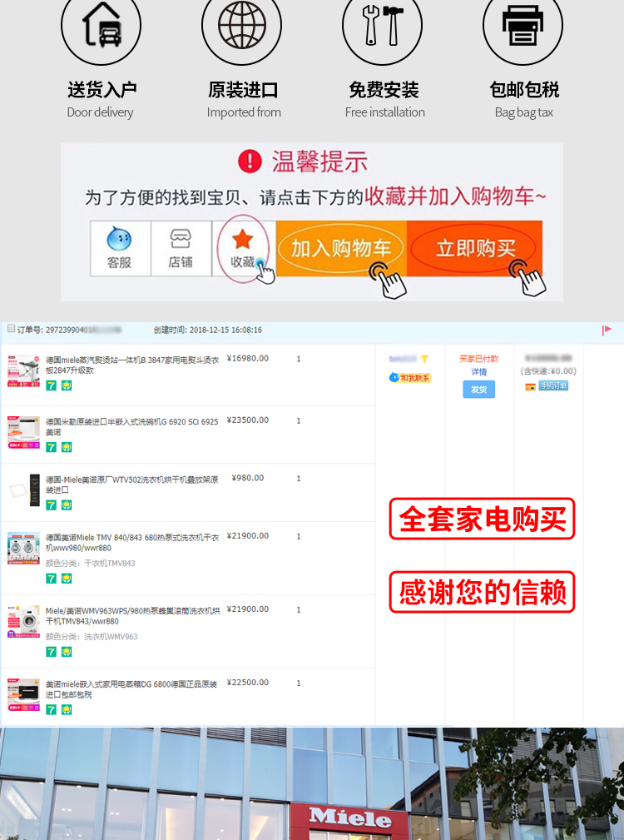Click green shield icon under B 3847 ironing item
This screenshot has width=624, height=840.
(x=67, y=385)
